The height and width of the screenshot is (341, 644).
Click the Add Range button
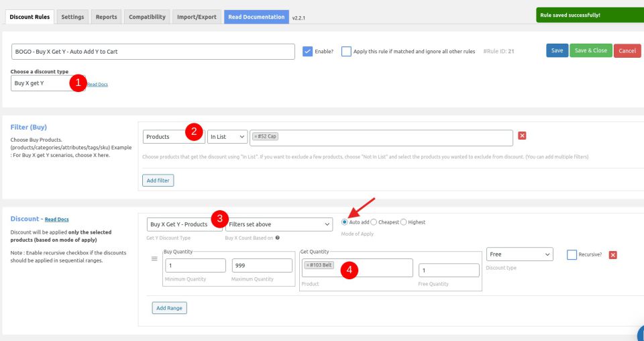[x=169, y=308]
